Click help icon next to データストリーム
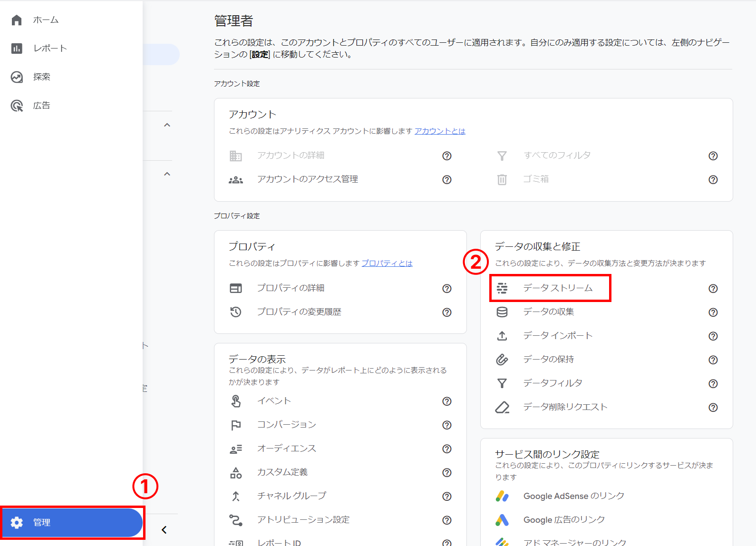 [x=713, y=289]
